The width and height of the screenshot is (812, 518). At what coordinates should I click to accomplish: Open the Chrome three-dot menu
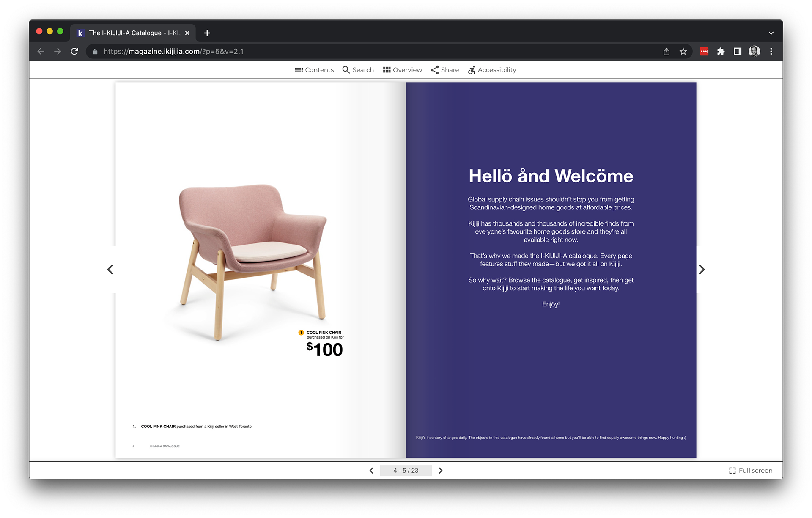pyautogui.click(x=771, y=52)
